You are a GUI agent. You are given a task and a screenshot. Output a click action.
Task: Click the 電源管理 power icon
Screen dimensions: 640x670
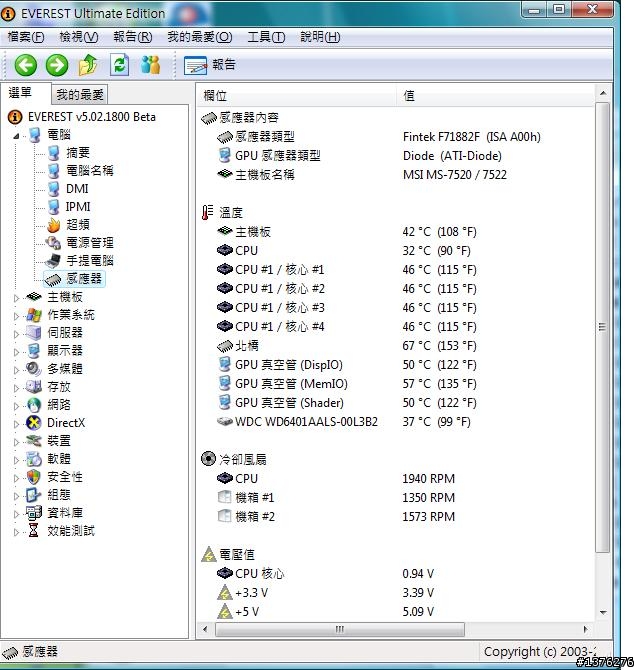54,243
